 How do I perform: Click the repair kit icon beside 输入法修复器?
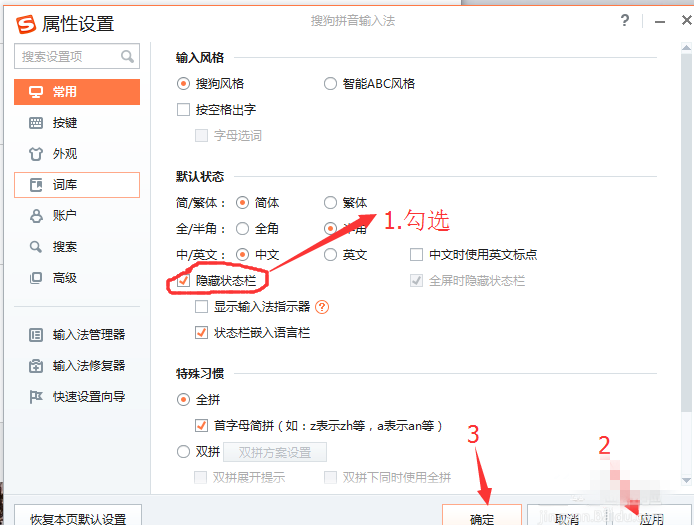point(36,366)
